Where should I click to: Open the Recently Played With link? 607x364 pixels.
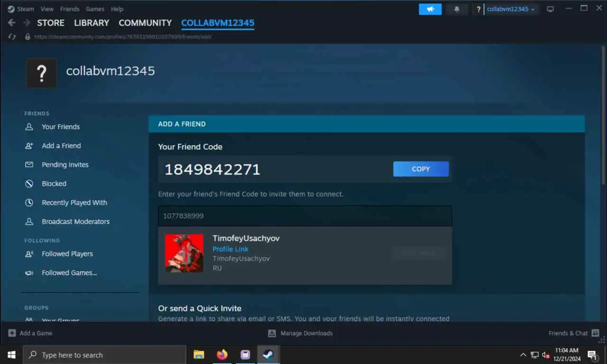(x=74, y=202)
